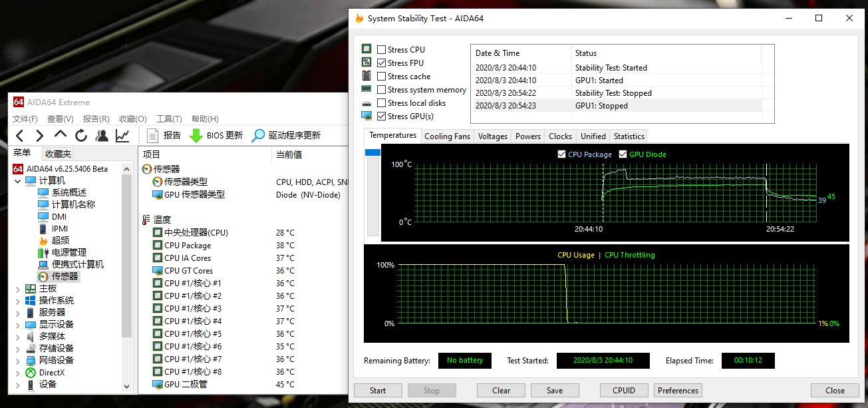Expand the 操作系统 tree node
Screen dimensions: 868x408
[x=18, y=300]
